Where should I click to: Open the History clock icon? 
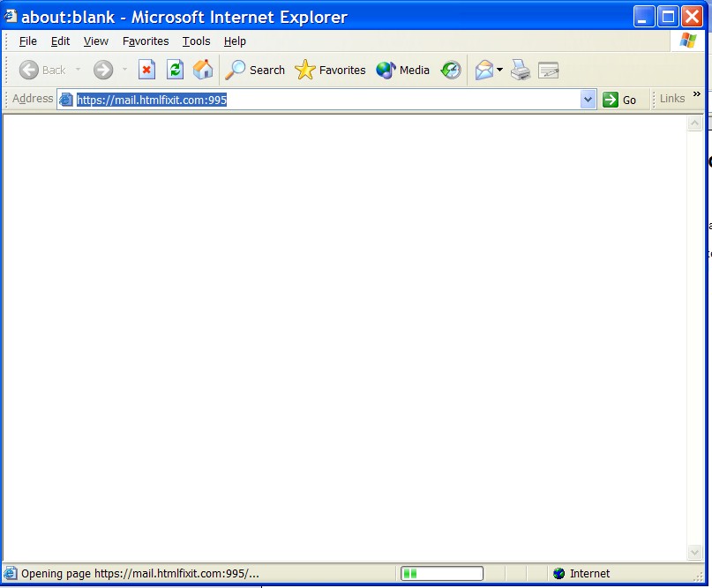coord(451,70)
